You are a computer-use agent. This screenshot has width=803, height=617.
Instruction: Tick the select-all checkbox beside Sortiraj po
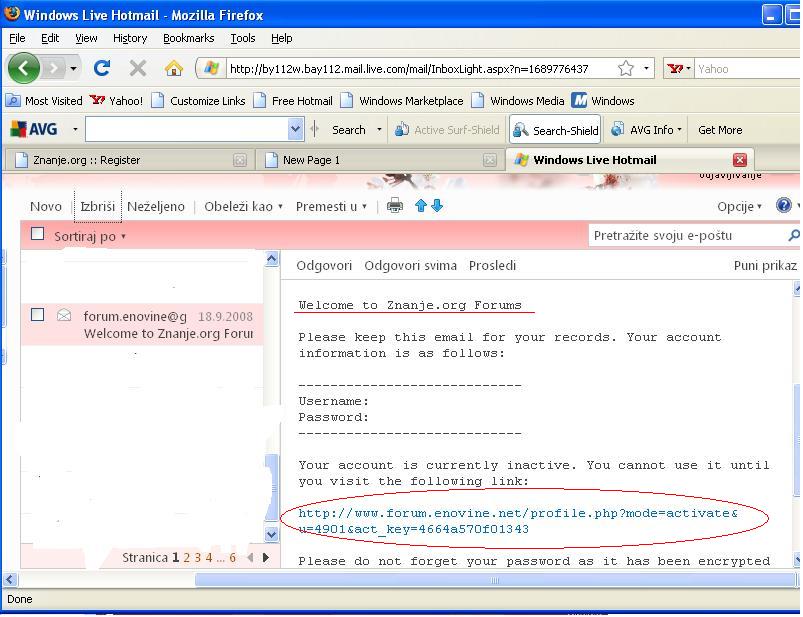(38, 234)
